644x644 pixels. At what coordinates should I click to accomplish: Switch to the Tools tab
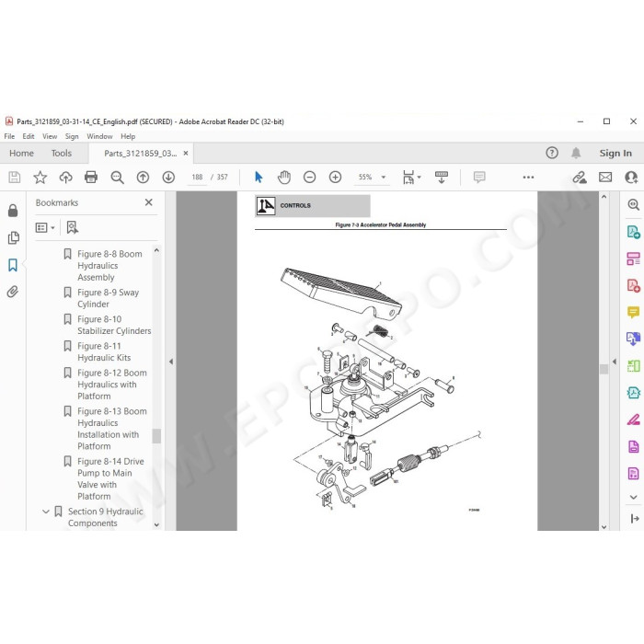[62, 154]
